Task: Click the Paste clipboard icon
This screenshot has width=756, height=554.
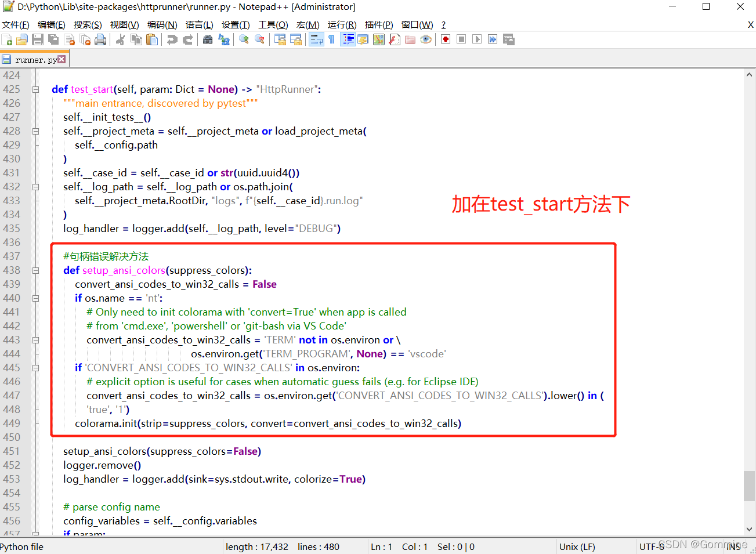Action: pyautogui.click(x=152, y=39)
